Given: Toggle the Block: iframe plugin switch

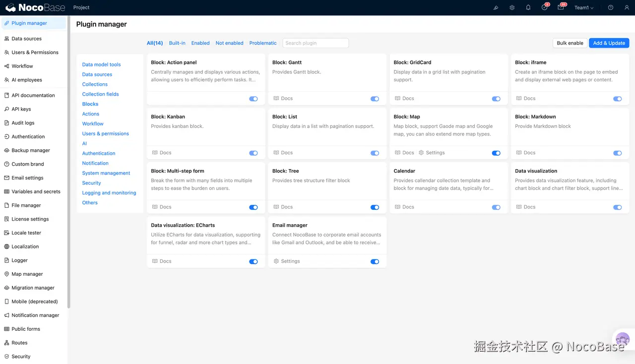Looking at the screenshot, I should point(618,99).
